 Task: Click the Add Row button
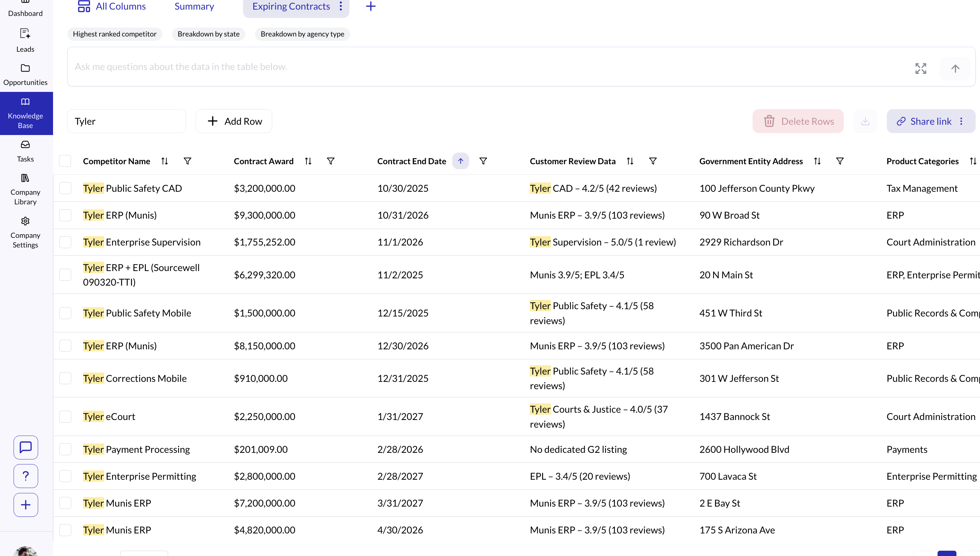pos(234,121)
